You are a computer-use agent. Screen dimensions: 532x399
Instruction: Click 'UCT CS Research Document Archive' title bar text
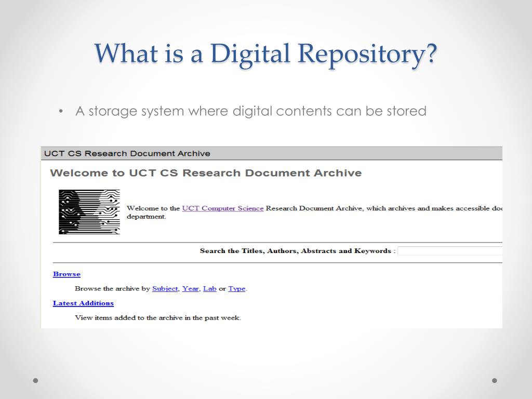(x=127, y=154)
